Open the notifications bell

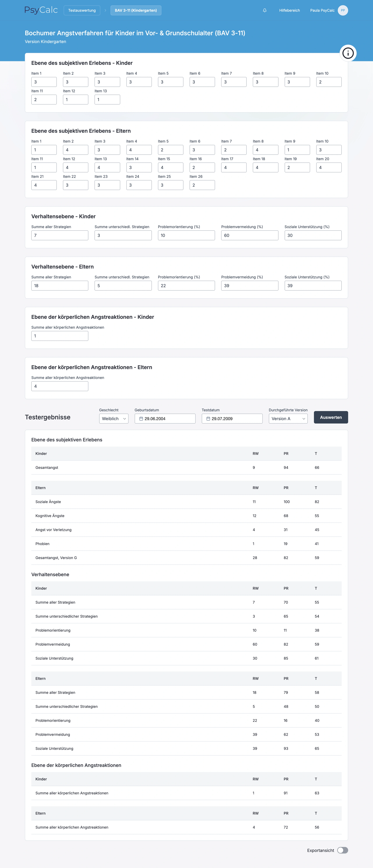pos(265,10)
